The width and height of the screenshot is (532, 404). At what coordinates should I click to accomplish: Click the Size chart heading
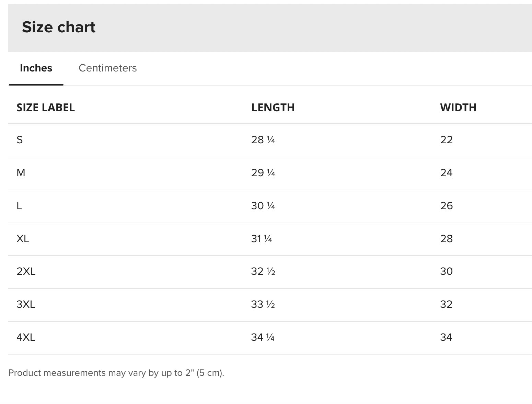coord(59,27)
